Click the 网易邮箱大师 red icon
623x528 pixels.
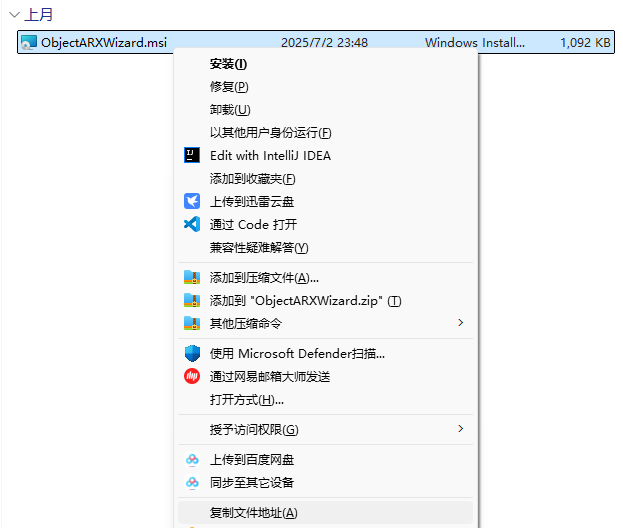click(x=192, y=376)
